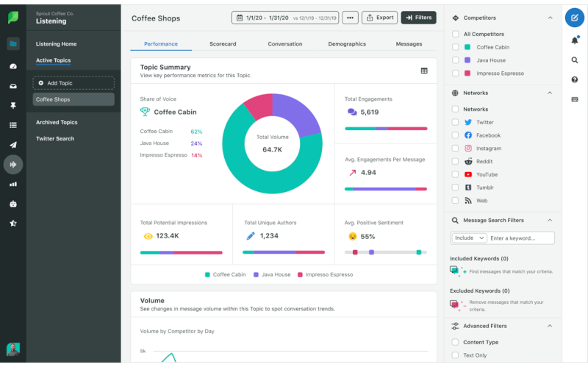The image size is (588, 367).
Task: Open the Include dropdown
Action: (x=469, y=238)
